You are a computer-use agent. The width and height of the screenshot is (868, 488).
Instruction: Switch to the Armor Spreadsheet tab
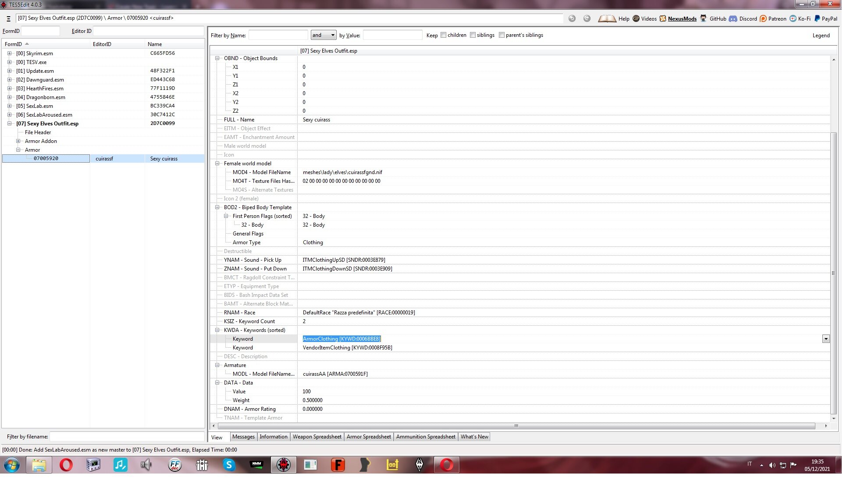point(369,437)
